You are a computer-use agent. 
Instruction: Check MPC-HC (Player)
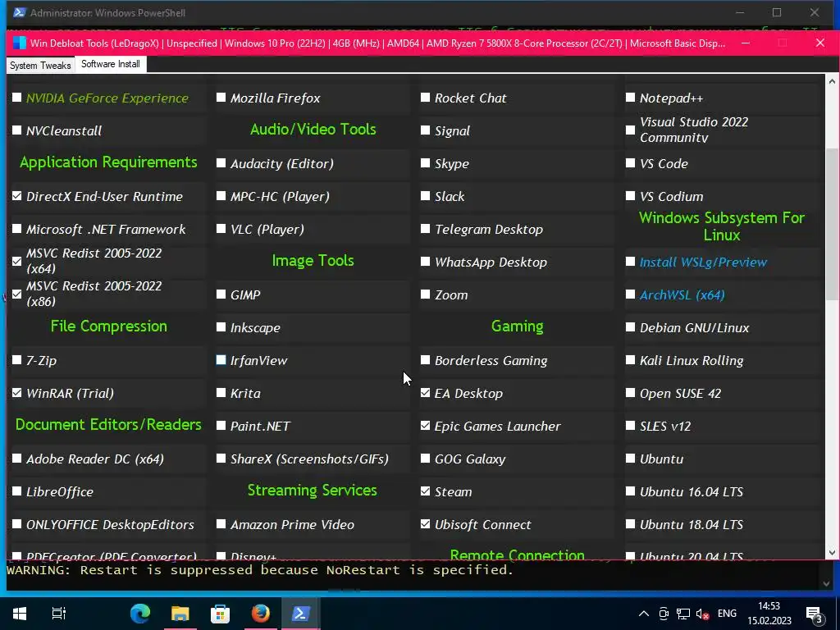coord(221,196)
